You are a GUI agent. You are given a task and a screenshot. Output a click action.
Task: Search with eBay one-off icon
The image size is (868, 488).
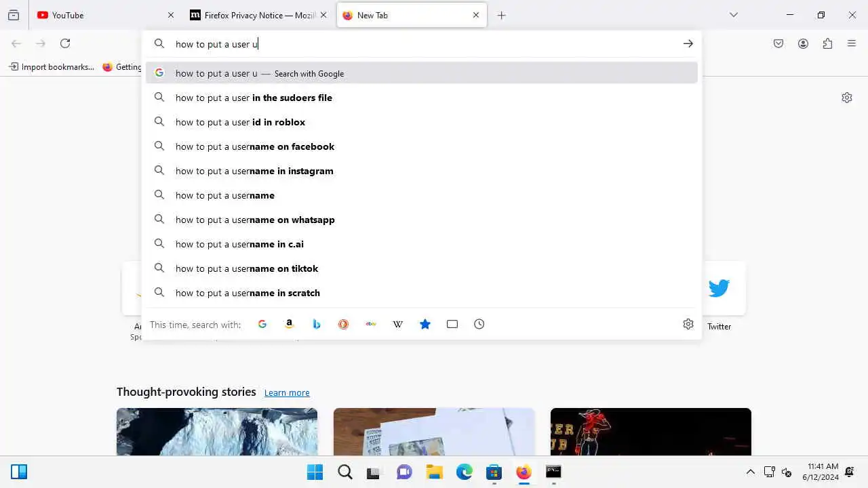371,324
